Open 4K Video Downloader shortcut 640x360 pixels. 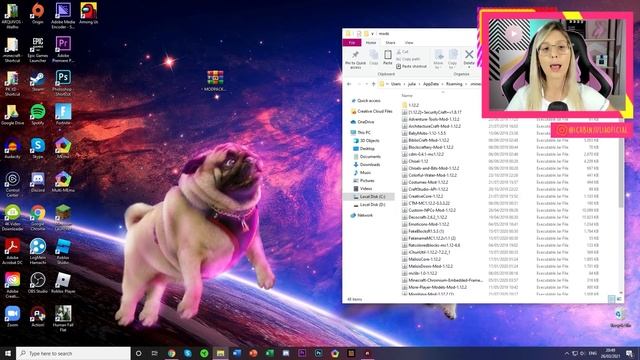coord(12,218)
